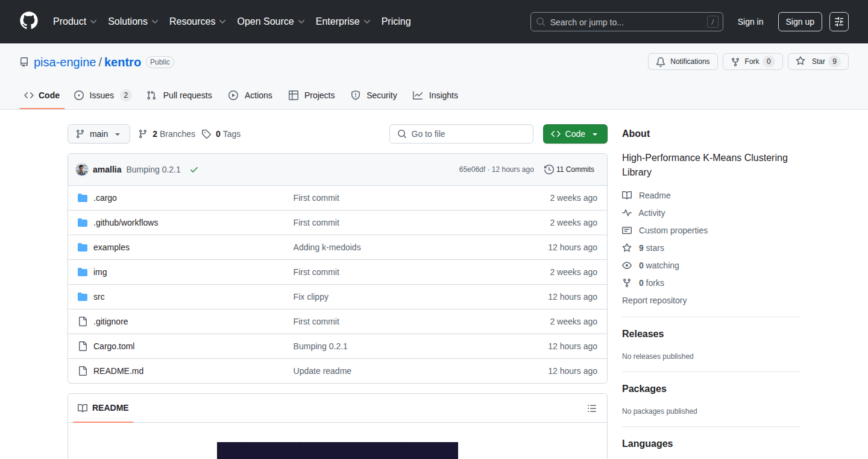Open the Cargo.toml file

click(x=114, y=346)
